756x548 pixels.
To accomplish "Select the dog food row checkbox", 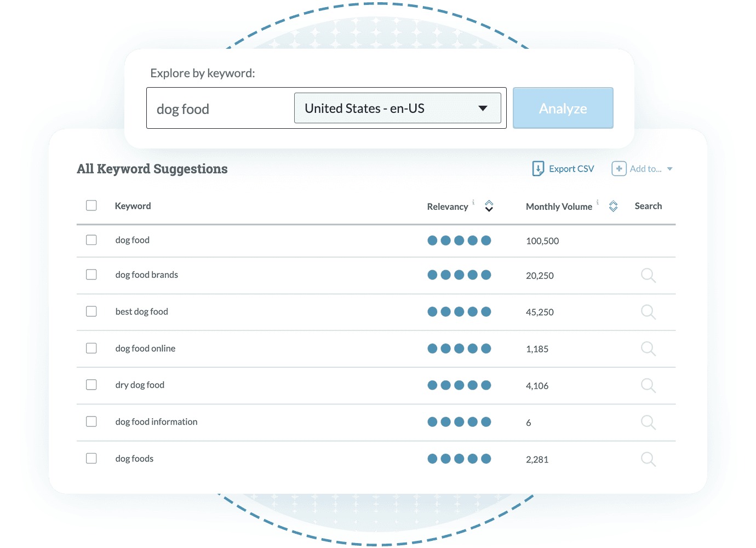I will [x=91, y=240].
